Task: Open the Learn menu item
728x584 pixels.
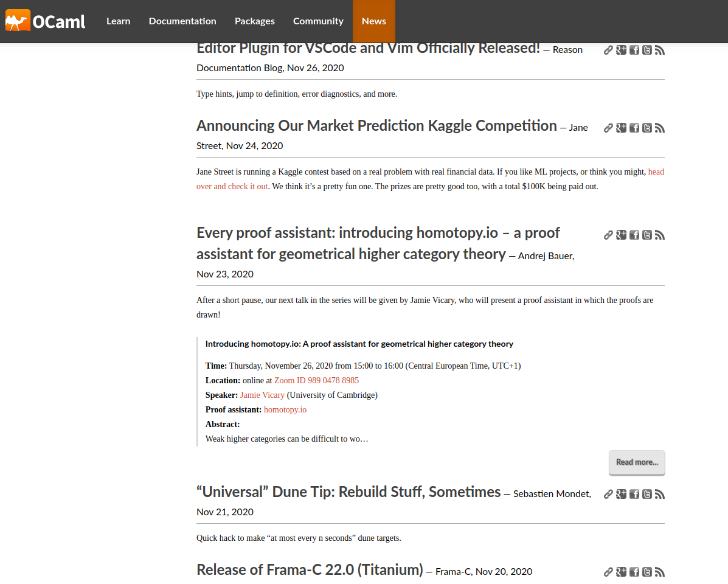Action: click(x=119, y=21)
